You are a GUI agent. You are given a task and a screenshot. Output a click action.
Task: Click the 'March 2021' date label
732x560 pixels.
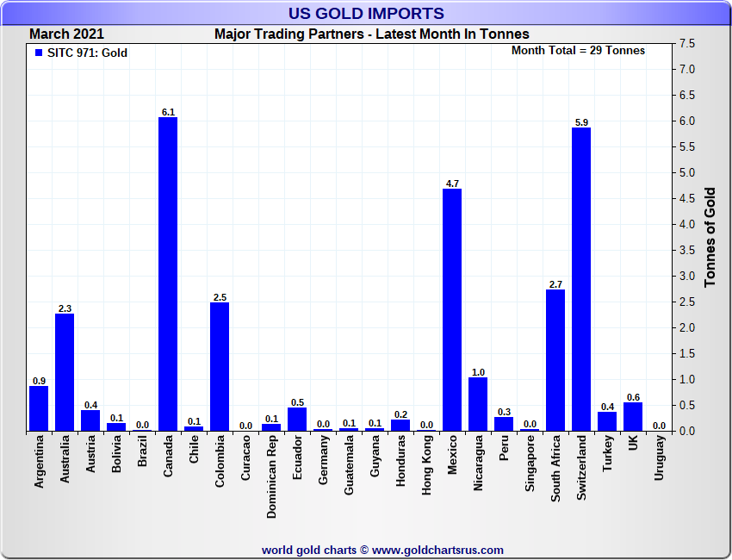pos(67,34)
